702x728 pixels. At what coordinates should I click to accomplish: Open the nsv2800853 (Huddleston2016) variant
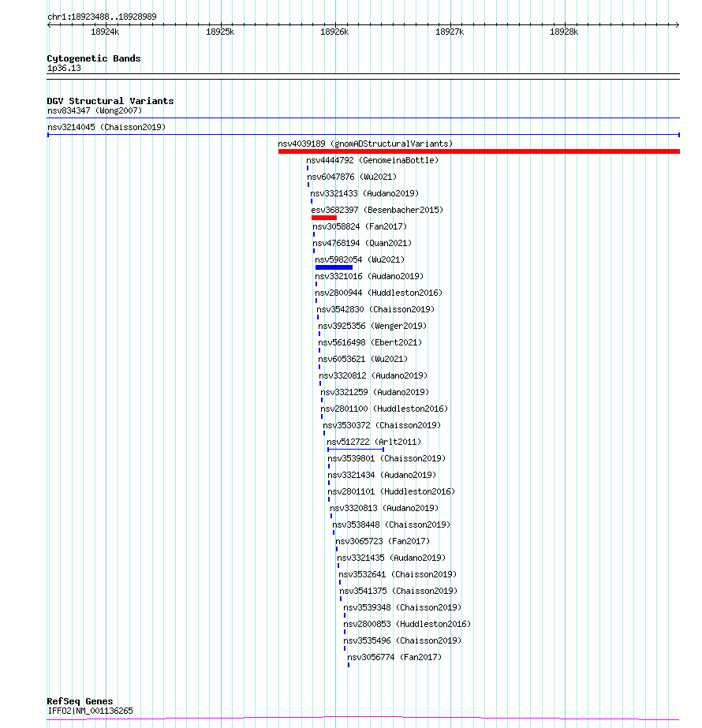point(407,624)
